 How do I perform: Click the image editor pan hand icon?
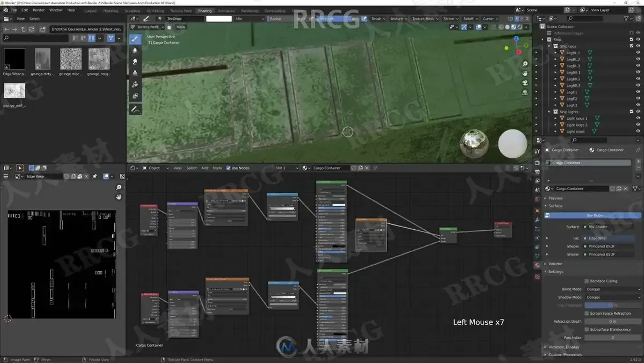pos(119,197)
